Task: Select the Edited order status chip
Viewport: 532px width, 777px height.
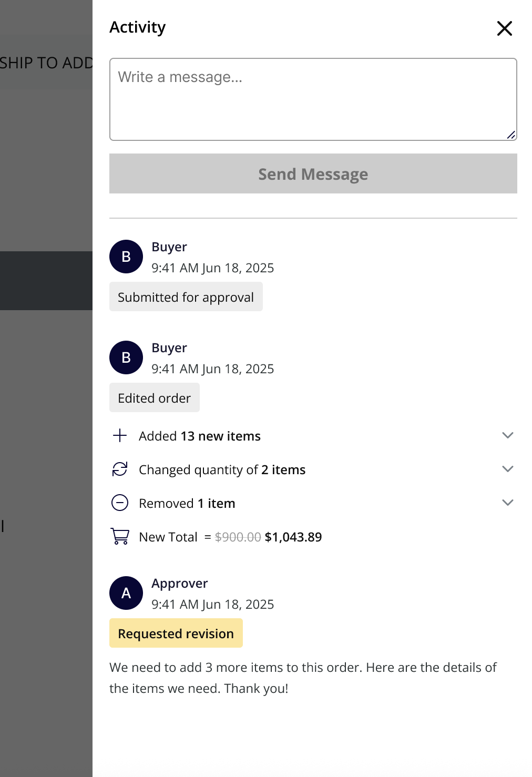Action: click(154, 397)
